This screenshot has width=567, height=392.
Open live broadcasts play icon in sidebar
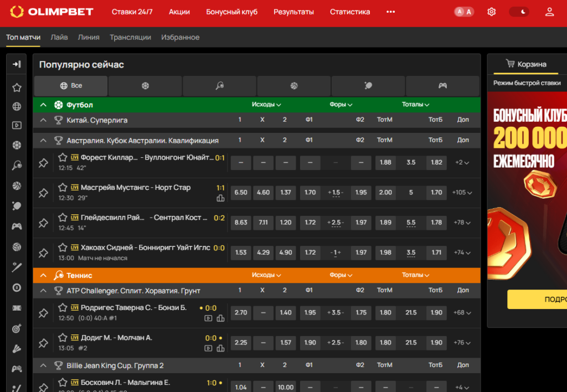17,125
